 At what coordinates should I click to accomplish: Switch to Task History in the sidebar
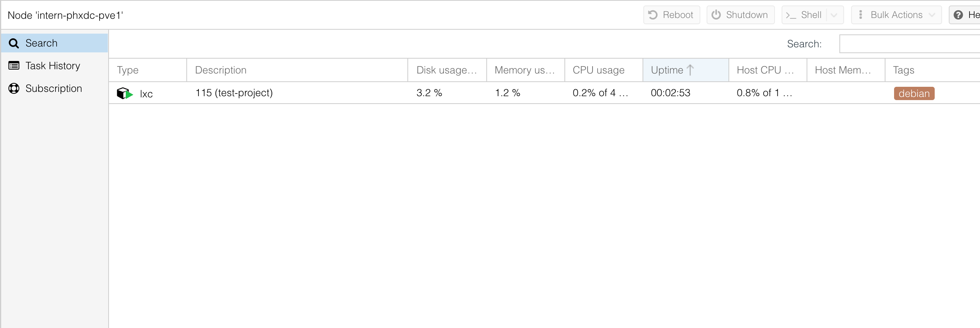(x=52, y=66)
